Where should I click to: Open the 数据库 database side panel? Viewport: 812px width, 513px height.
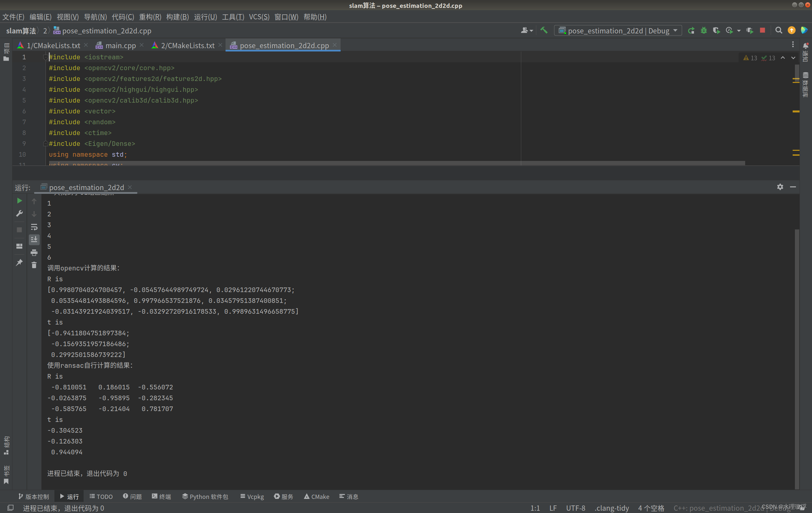(x=805, y=85)
